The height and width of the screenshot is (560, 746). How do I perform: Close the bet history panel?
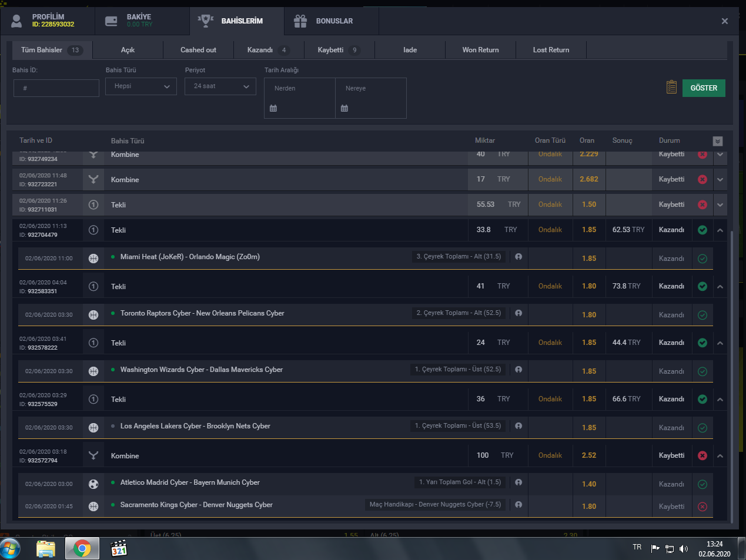725,21
